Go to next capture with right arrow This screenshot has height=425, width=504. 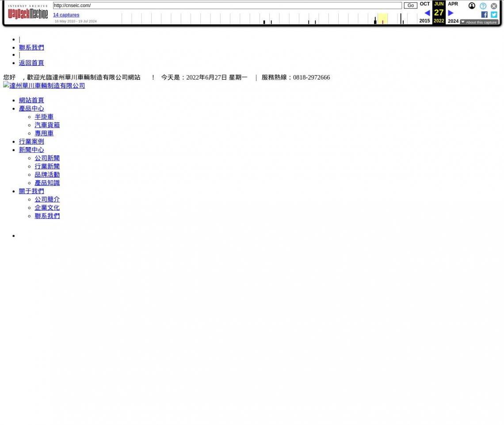451,13
